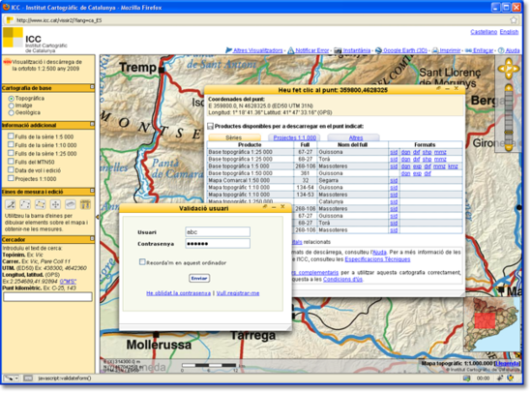Image resolution: width=532 pixels, height=393 pixels.
Task: Click the map pan compass control
Action: pos(508,69)
